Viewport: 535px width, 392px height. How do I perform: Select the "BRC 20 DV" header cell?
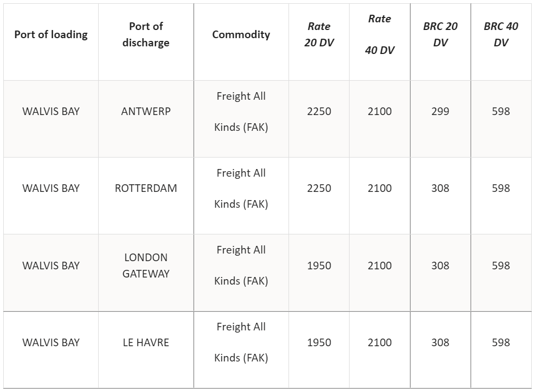pos(440,34)
